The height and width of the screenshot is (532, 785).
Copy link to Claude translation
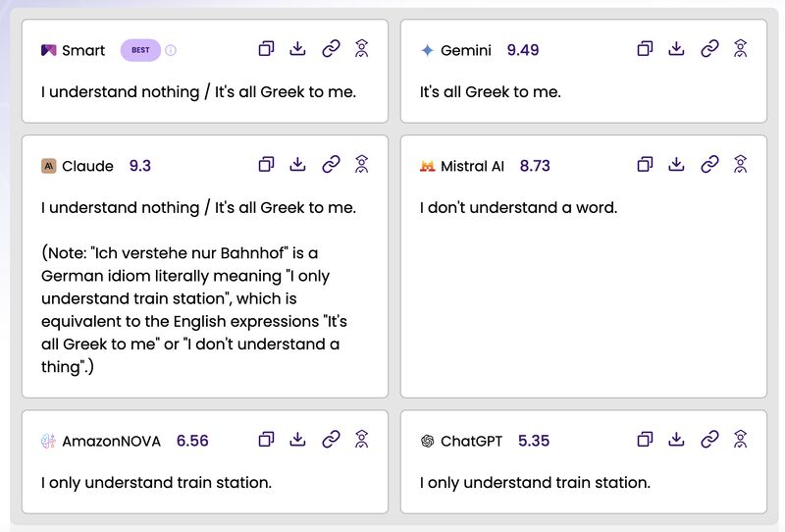coord(331,165)
